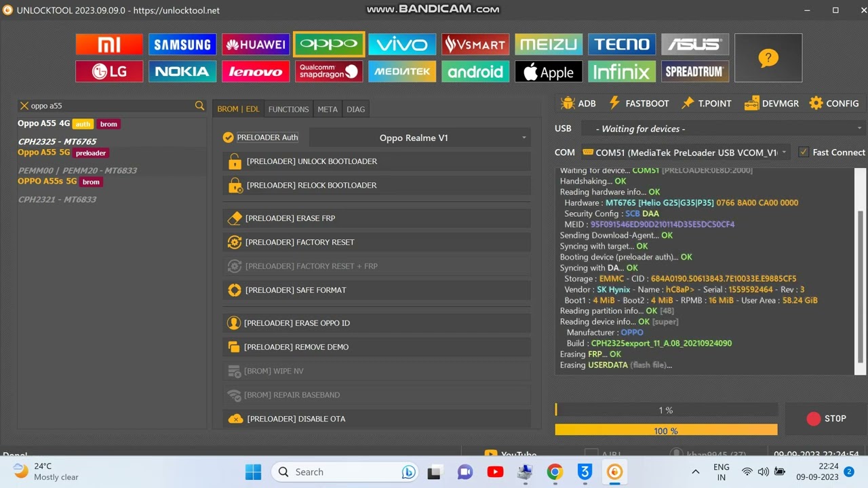The image size is (868, 488).
Task: Click the 100% progress bar
Action: [666, 430]
